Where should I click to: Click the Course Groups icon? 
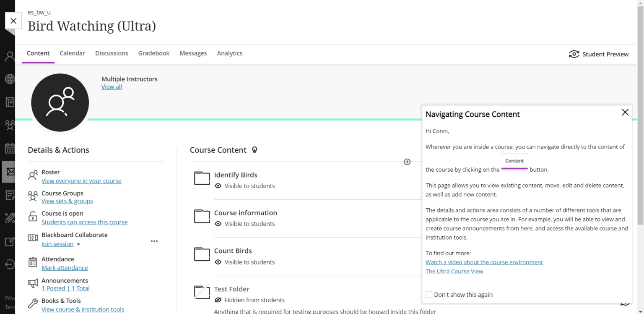click(33, 196)
